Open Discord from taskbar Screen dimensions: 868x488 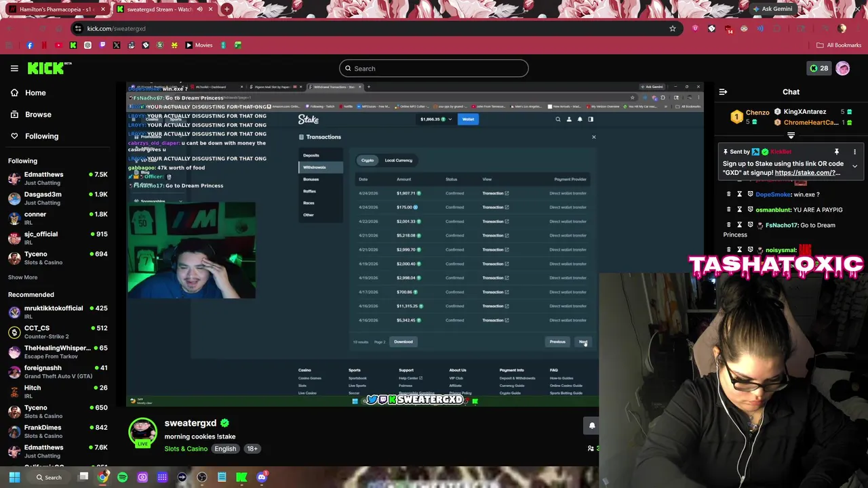pos(262,477)
